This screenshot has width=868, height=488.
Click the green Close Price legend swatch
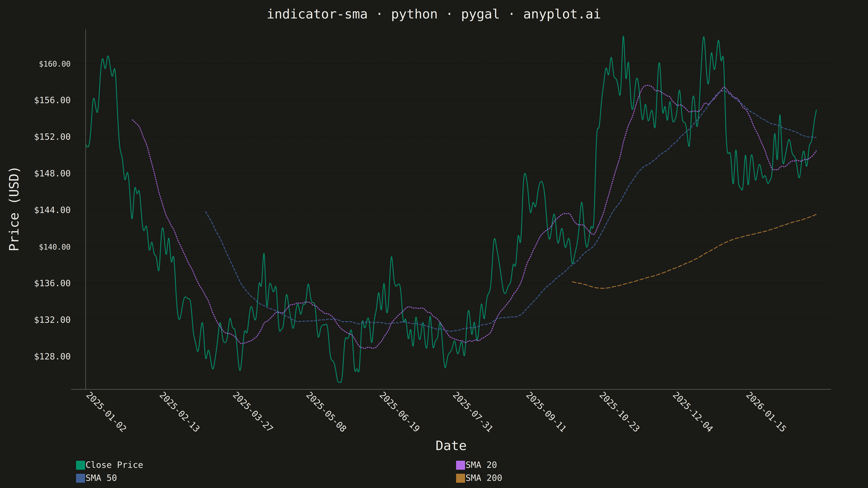pyautogui.click(x=80, y=465)
